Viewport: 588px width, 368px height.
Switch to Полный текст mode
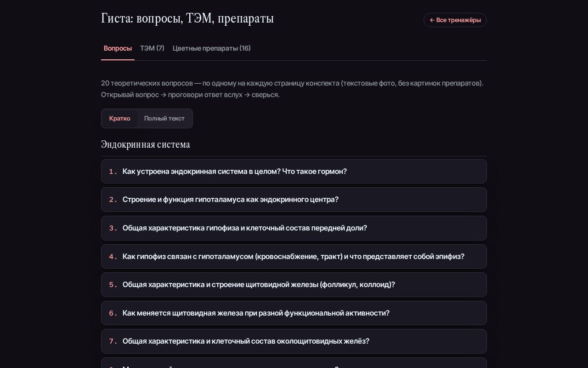click(164, 119)
